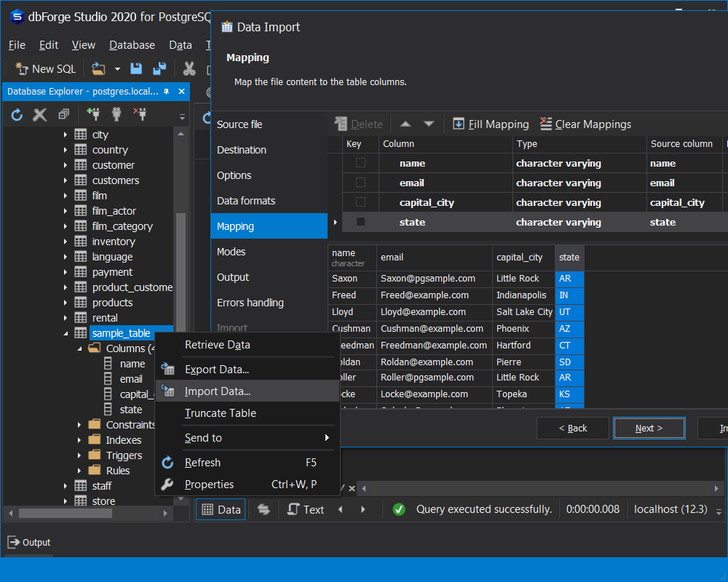Move the mapping row up with the up arrow
This screenshot has width=728, height=582.
coord(405,124)
